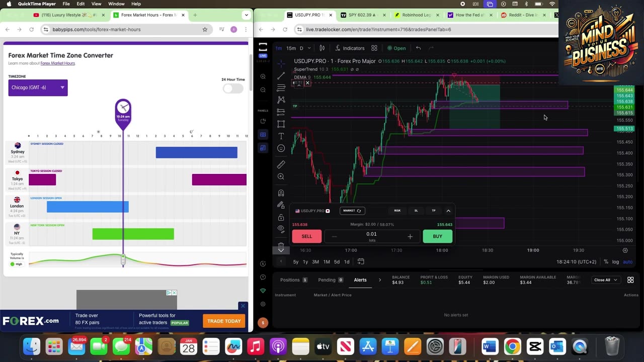Select the crosshair cursor tool

281,63
